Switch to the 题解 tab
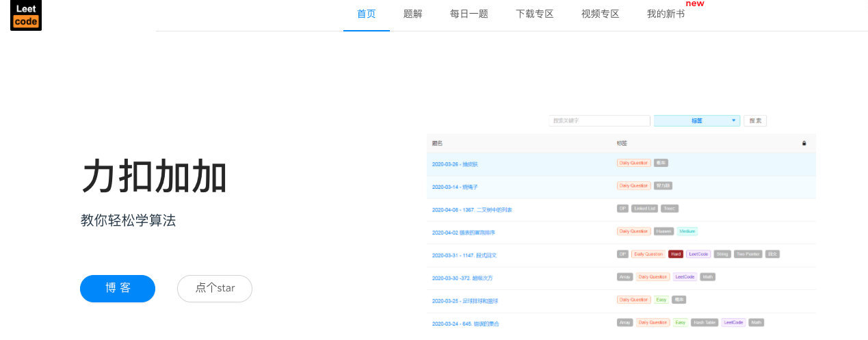Screen dimensions: 868x340 (413, 14)
